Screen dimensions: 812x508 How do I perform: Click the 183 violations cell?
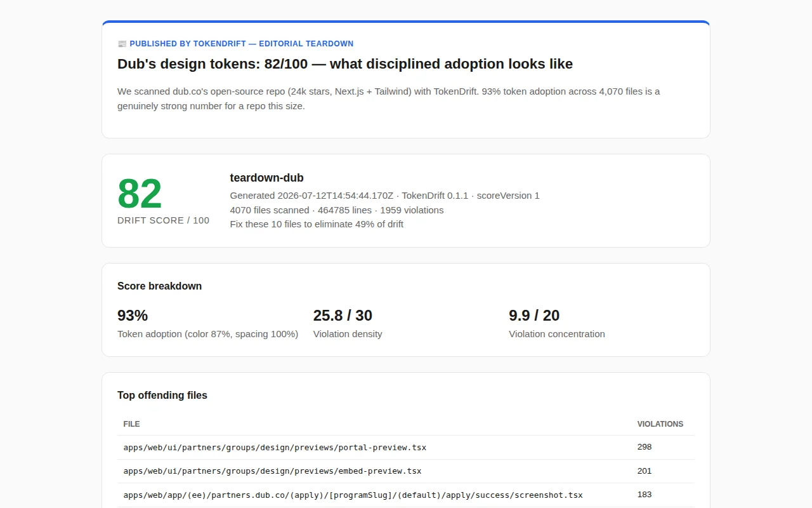coord(645,495)
